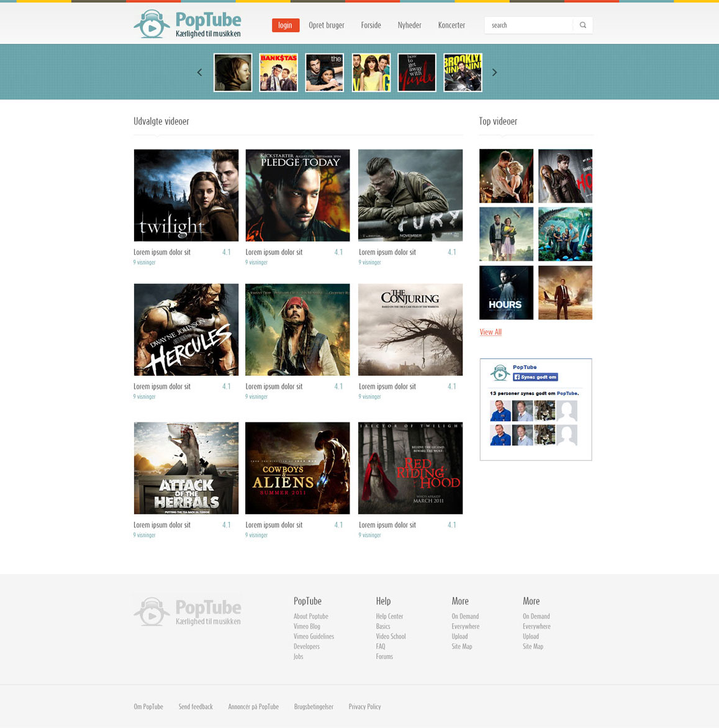
Task: Show next carousel items with right arrow
Action: (x=494, y=73)
